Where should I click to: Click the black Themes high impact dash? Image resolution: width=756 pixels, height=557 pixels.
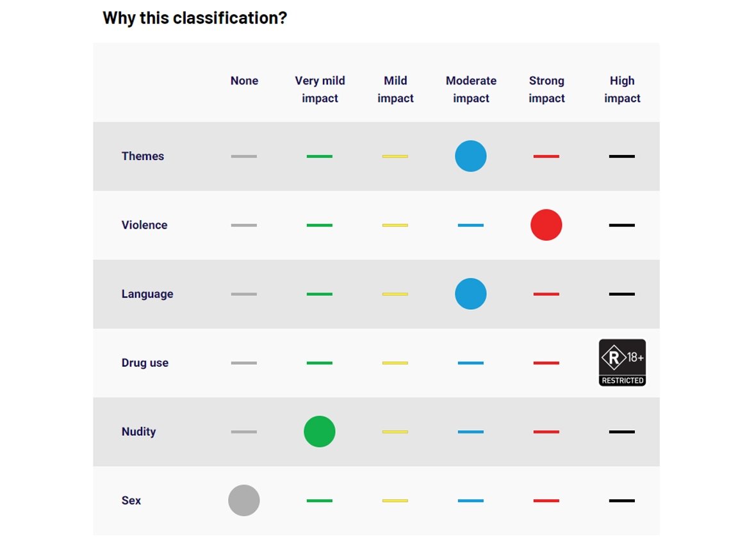click(x=622, y=156)
